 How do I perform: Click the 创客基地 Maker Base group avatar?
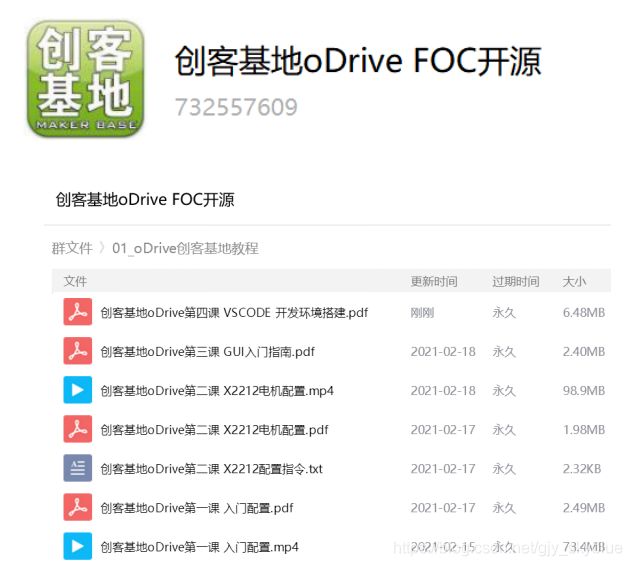click(x=85, y=79)
